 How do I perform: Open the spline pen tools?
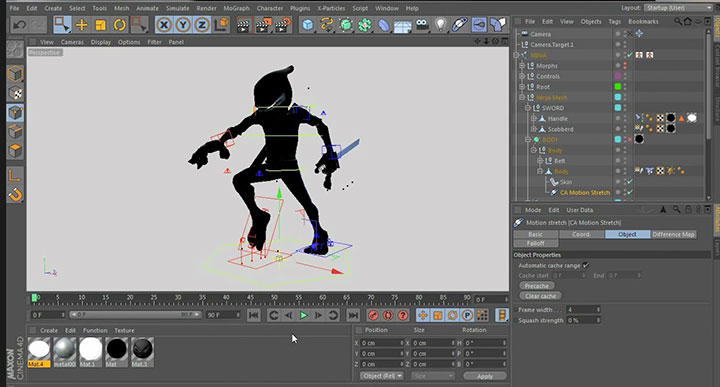(326, 25)
